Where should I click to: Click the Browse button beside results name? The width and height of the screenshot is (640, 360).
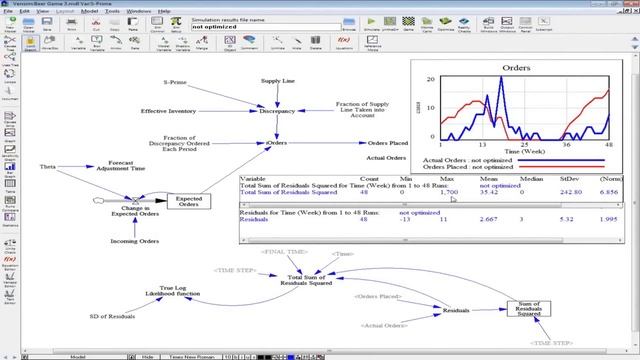coord(349,24)
